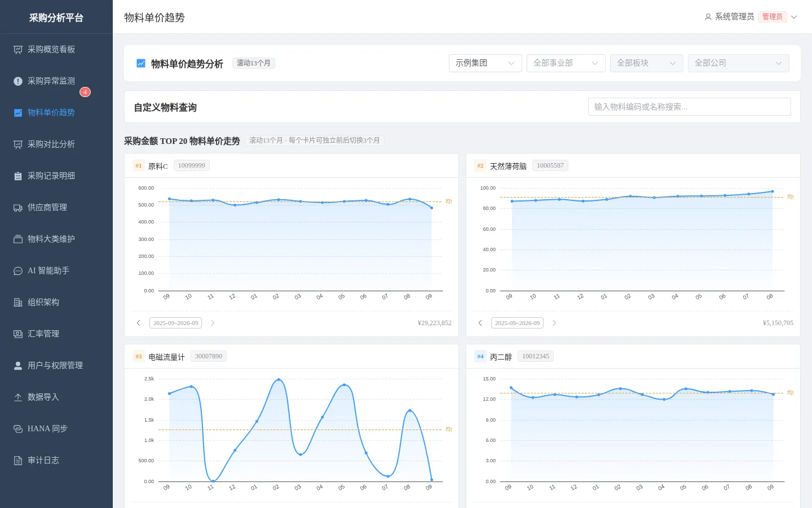This screenshot has height=508, width=812.
Task: Open 采购对比分析 menu item
Action: 56,144
